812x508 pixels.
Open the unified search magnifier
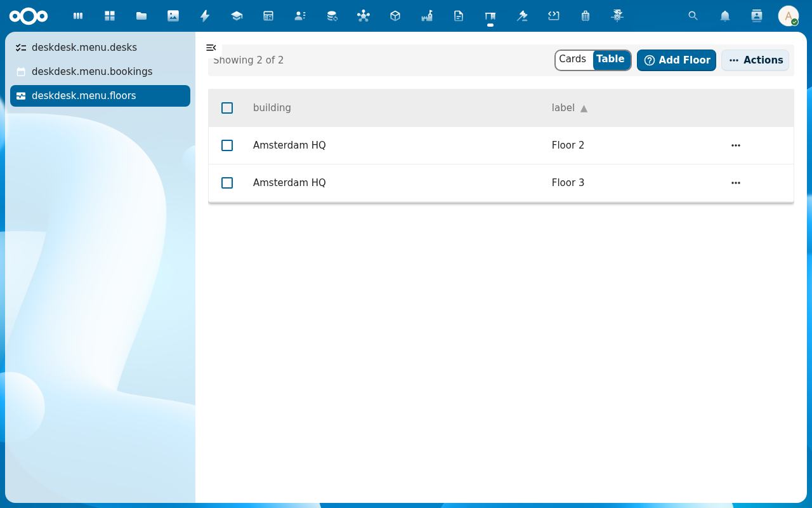[x=693, y=16]
